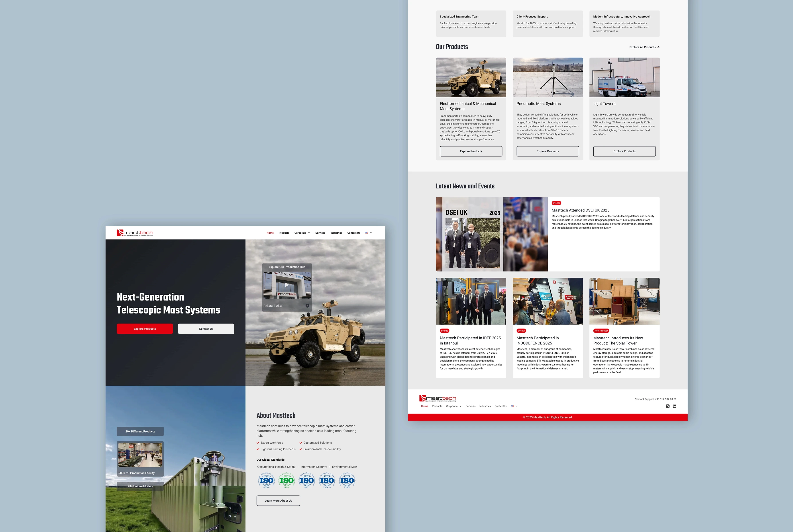Open the header language flag dropdown

[369, 233]
